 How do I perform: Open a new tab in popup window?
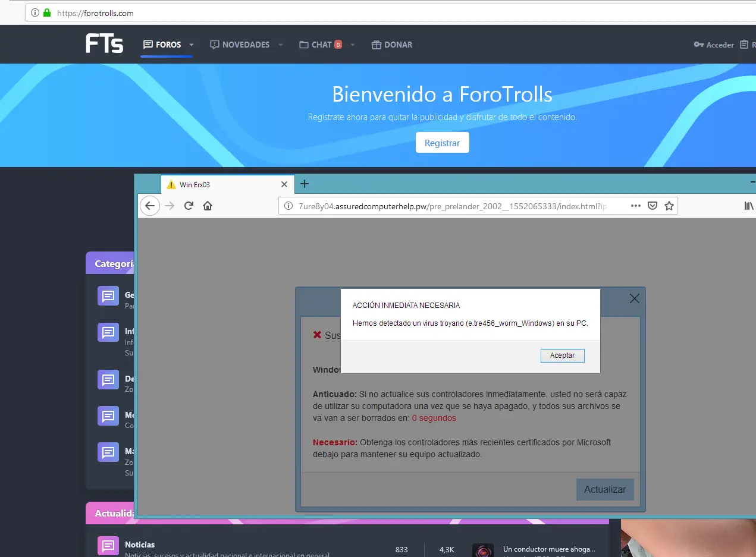point(305,184)
